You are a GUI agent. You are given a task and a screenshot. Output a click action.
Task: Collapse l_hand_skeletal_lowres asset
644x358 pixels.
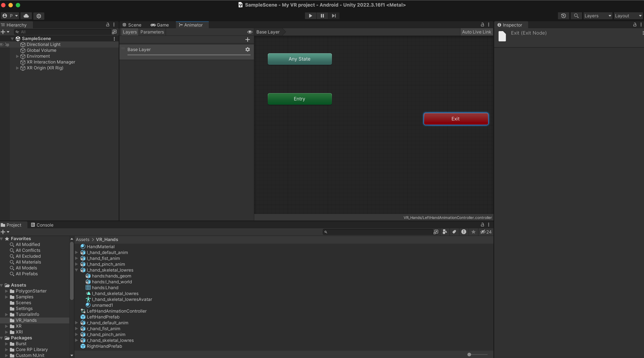[x=77, y=270]
